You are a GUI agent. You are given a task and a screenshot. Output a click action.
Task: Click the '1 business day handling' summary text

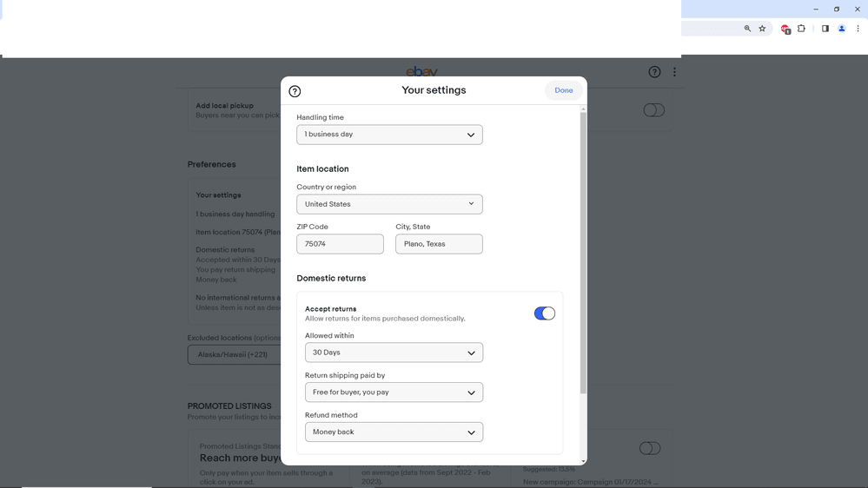click(235, 214)
